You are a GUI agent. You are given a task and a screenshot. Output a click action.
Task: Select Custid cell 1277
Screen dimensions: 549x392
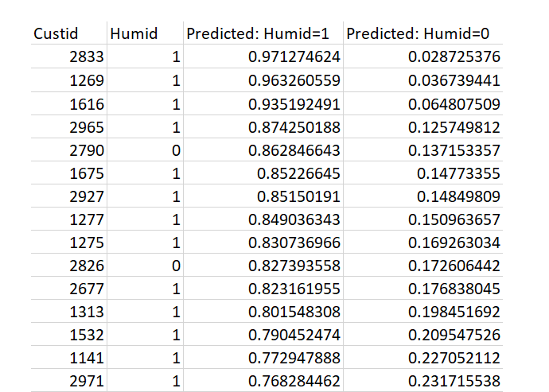pos(69,219)
